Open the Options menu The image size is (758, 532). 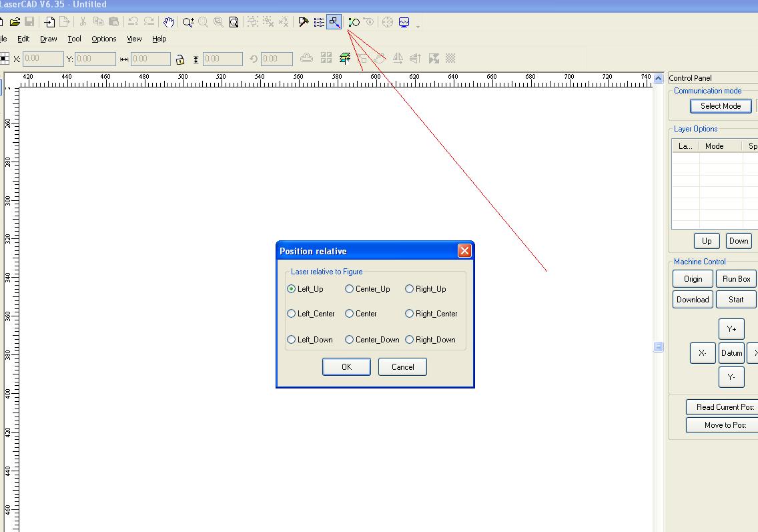pyautogui.click(x=103, y=39)
